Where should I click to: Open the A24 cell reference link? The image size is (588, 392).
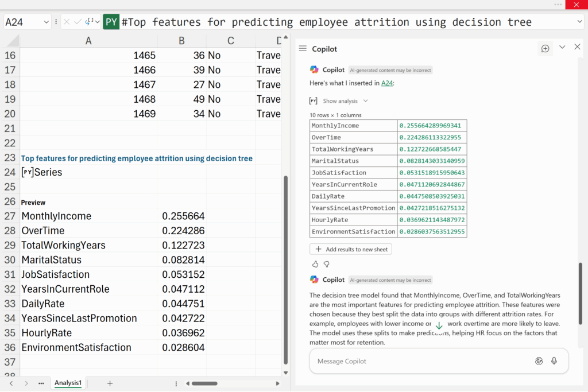click(x=388, y=83)
